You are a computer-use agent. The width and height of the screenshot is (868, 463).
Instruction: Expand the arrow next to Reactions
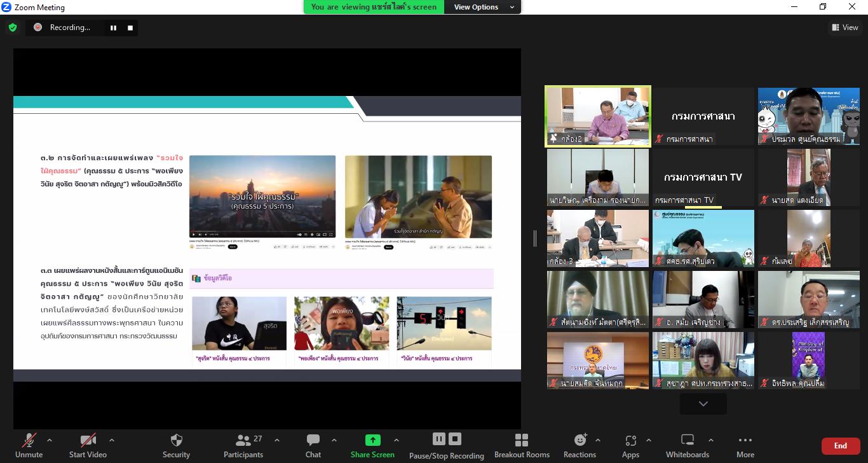click(598, 439)
